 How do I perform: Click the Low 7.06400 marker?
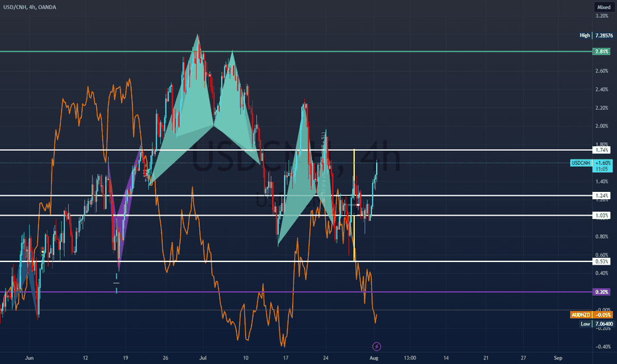(596, 324)
